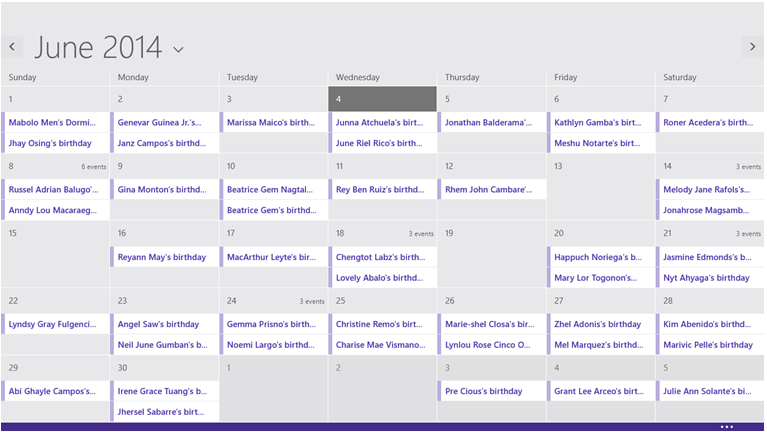The width and height of the screenshot is (767, 432).
Task: Expand the 3 events indicator on June 14
Action: pos(748,167)
